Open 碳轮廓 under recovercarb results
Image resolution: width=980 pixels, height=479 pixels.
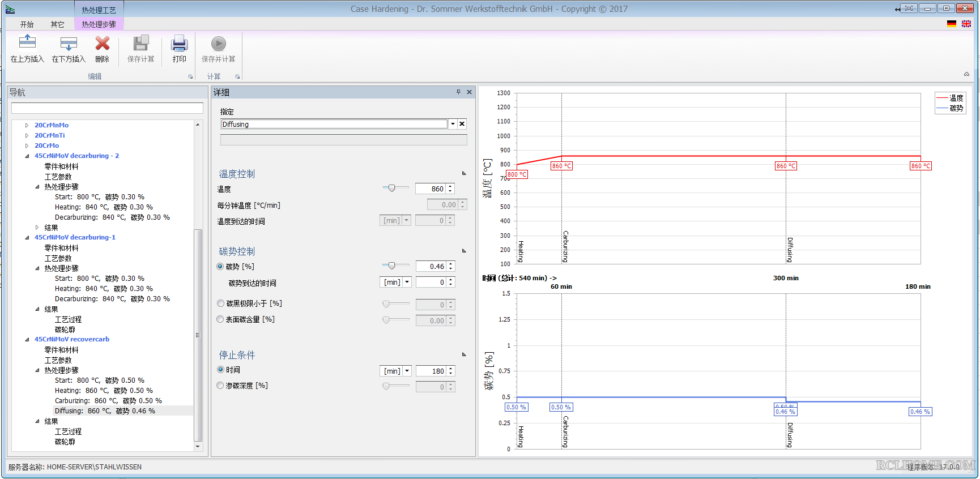[x=65, y=442]
